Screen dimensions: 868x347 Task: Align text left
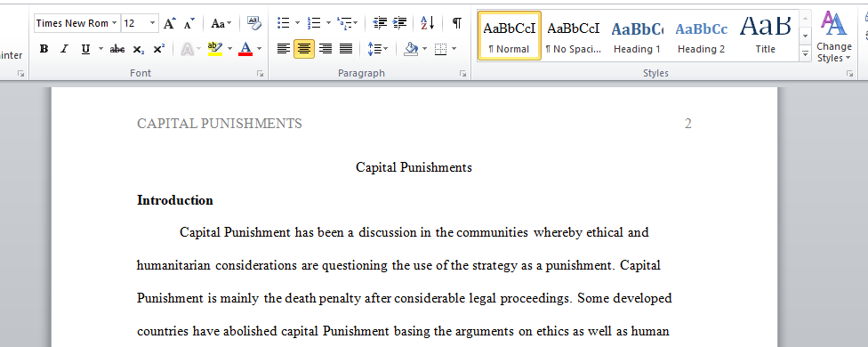tap(284, 49)
